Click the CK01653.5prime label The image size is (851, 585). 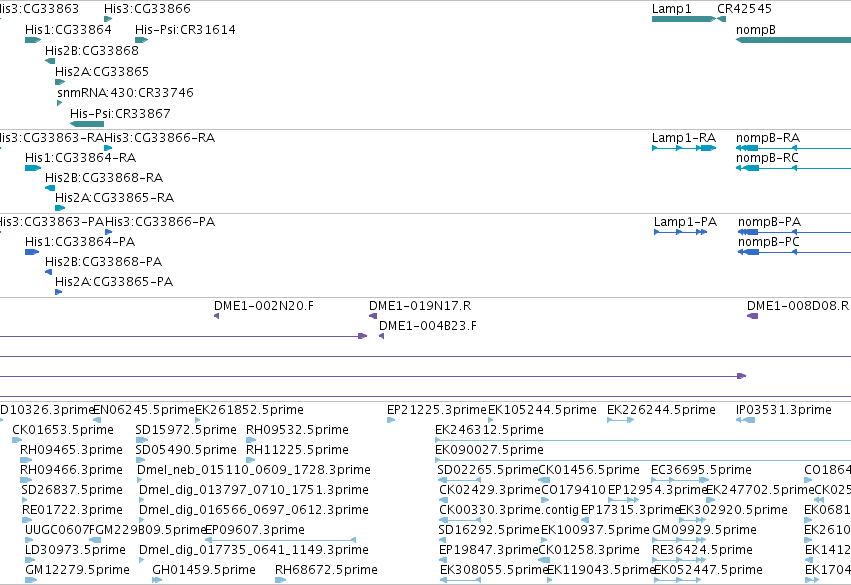pos(63,430)
